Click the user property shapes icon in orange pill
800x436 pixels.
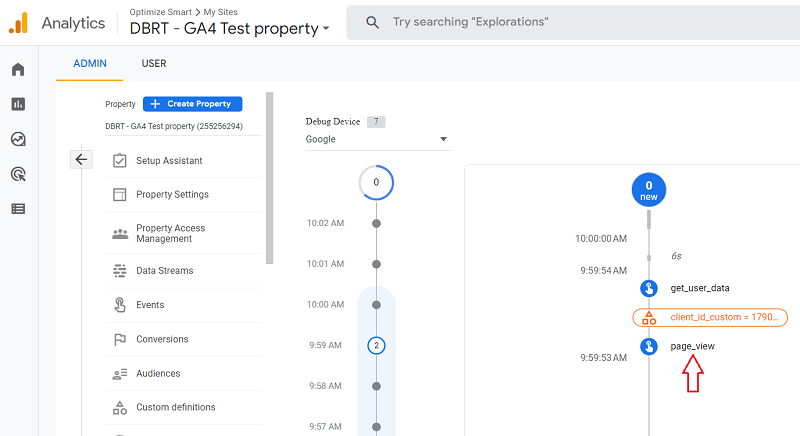pyautogui.click(x=649, y=318)
